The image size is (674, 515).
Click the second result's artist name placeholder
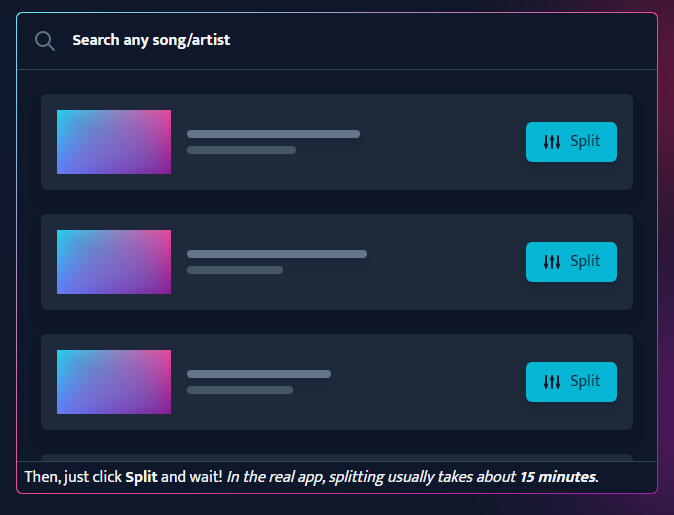click(x=235, y=270)
